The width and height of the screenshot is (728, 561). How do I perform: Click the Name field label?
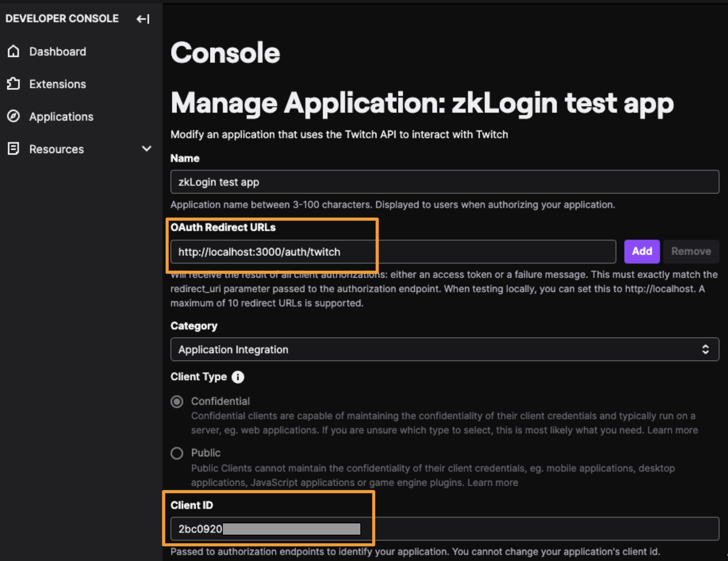[x=185, y=158]
